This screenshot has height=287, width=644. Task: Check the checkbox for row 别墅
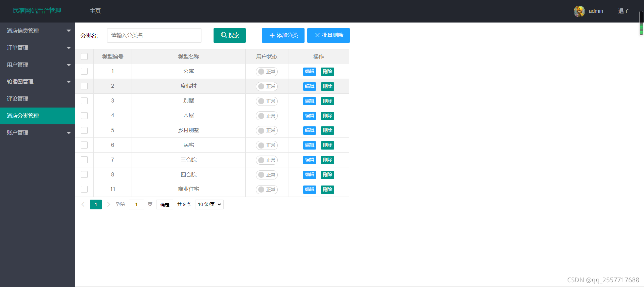pos(84,101)
